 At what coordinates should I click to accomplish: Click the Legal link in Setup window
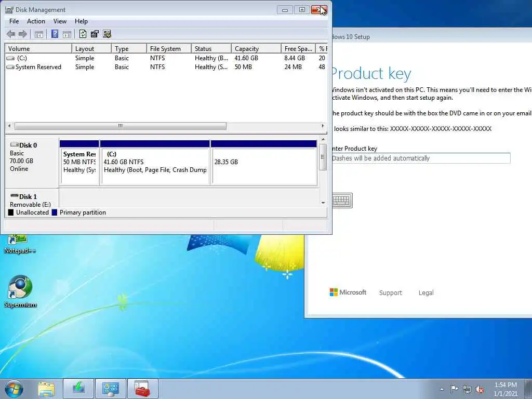(x=426, y=293)
